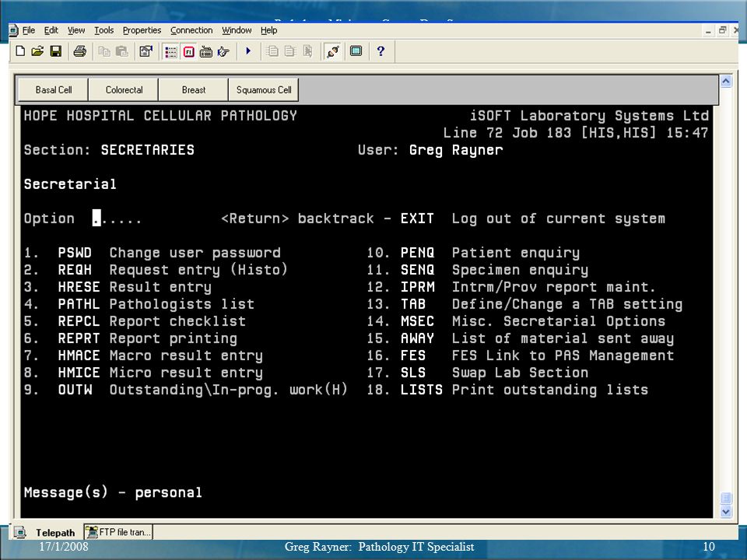Screen dimensions: 747x560
Task: Toggle the connect plug toolbar icon
Action: (332, 51)
